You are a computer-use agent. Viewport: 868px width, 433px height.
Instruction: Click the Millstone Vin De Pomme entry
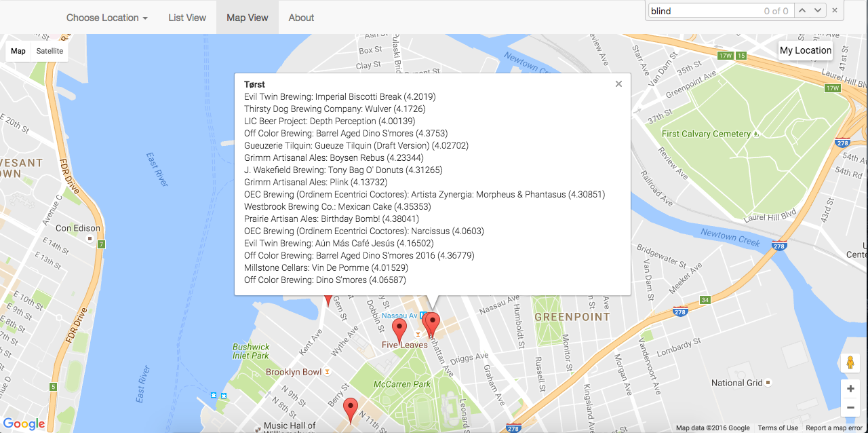pos(326,267)
